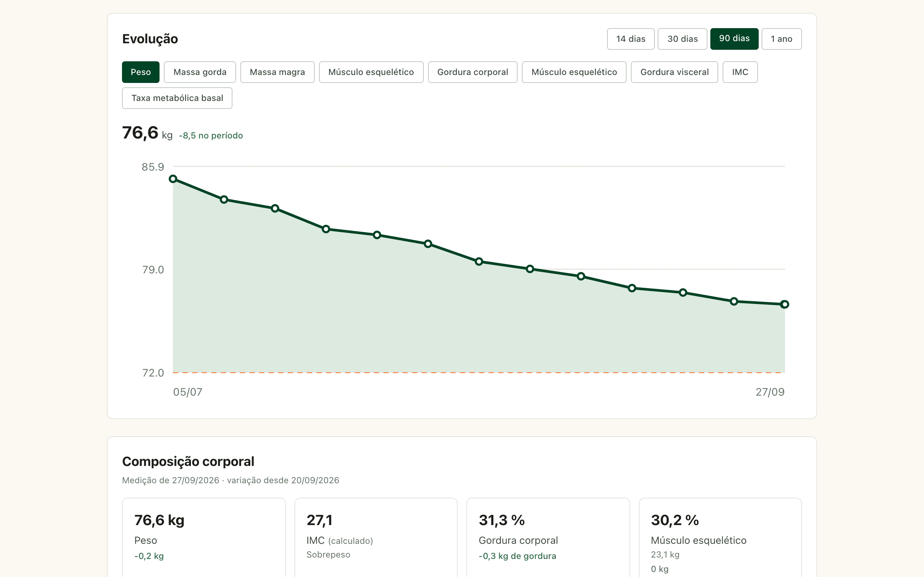Click the last data point on 27/09

click(785, 304)
